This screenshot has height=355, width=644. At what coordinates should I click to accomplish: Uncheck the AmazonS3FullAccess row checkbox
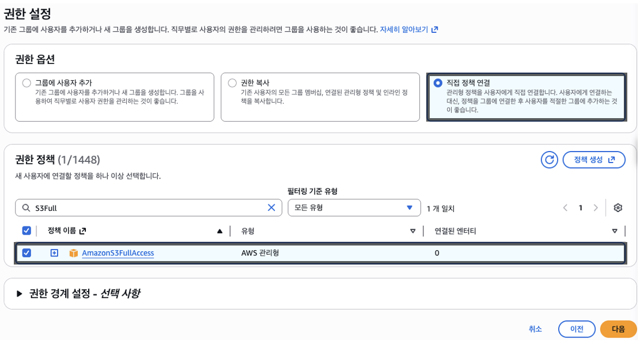coord(26,252)
